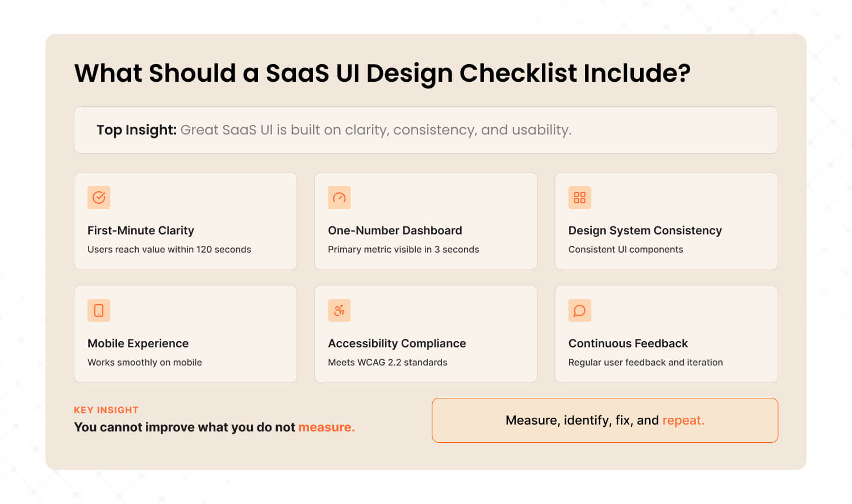Click the speech bubble icon above Continuous Feedback

click(579, 310)
